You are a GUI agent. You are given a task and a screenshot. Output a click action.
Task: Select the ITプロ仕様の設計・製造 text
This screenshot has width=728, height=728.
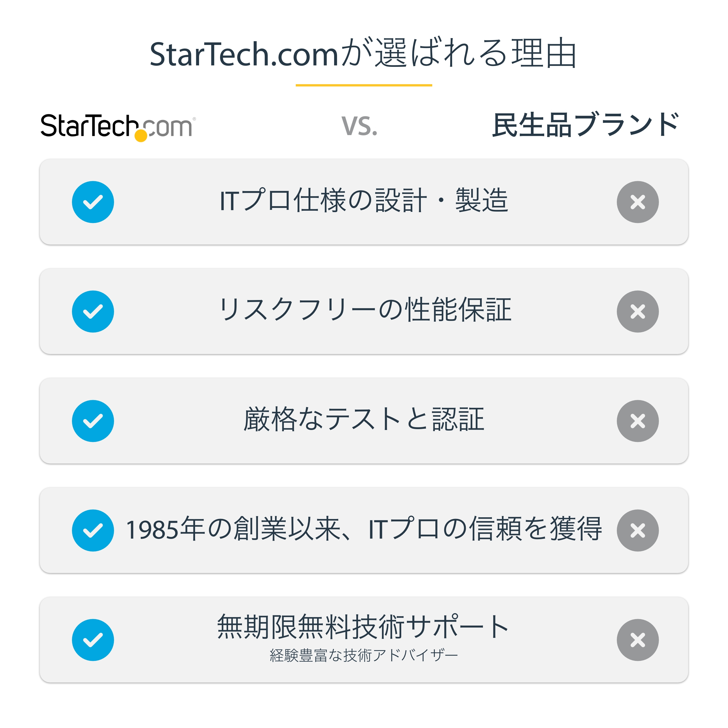point(364,200)
